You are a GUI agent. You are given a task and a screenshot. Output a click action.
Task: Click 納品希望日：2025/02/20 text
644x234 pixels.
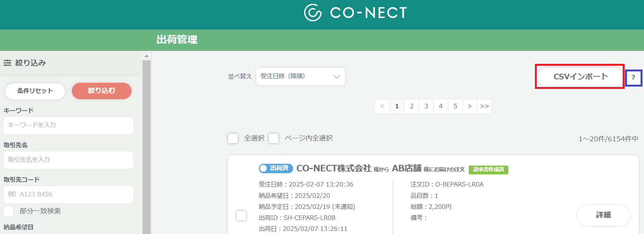click(x=295, y=196)
